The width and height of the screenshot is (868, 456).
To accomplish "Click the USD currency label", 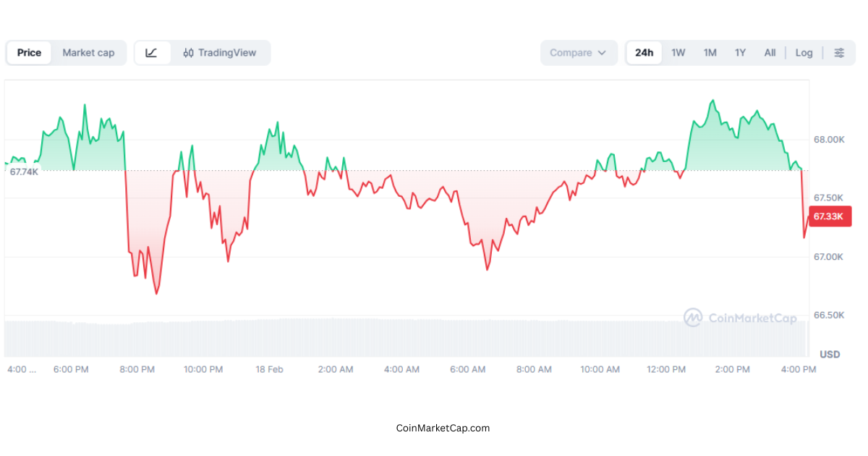I will coord(829,354).
